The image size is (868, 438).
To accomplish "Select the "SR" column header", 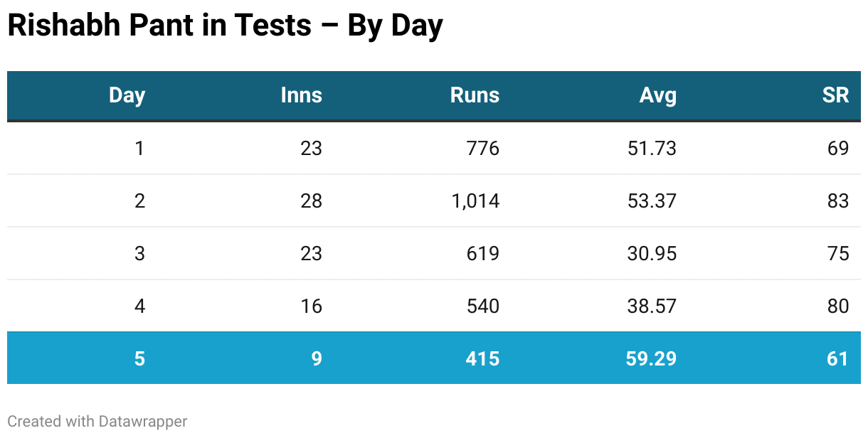I will pyautogui.click(x=835, y=95).
